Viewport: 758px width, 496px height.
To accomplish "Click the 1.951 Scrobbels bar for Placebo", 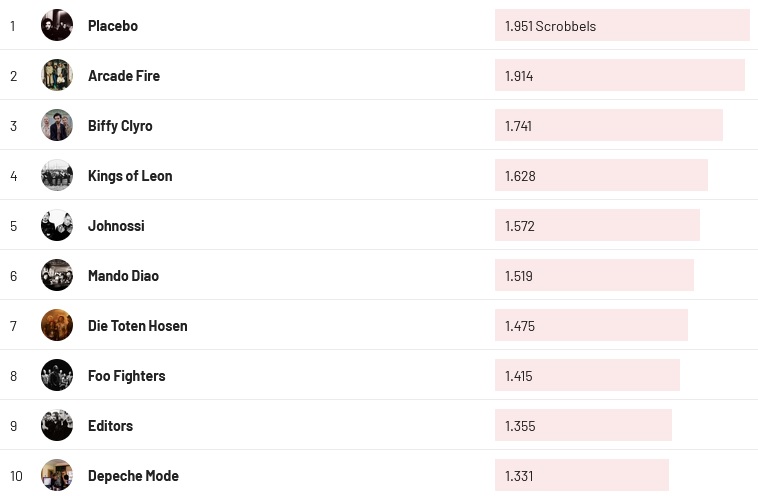I will (x=621, y=26).
